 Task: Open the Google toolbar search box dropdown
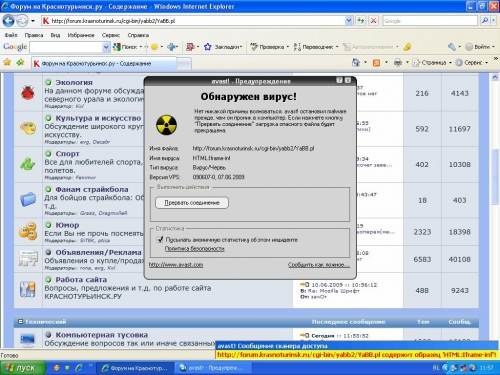(106, 47)
